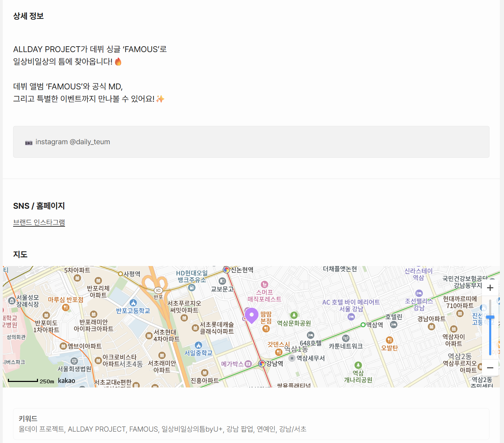Click the 스머프 매직포레스트 icon
The width and height of the screenshot is (504, 443).
tap(264, 285)
